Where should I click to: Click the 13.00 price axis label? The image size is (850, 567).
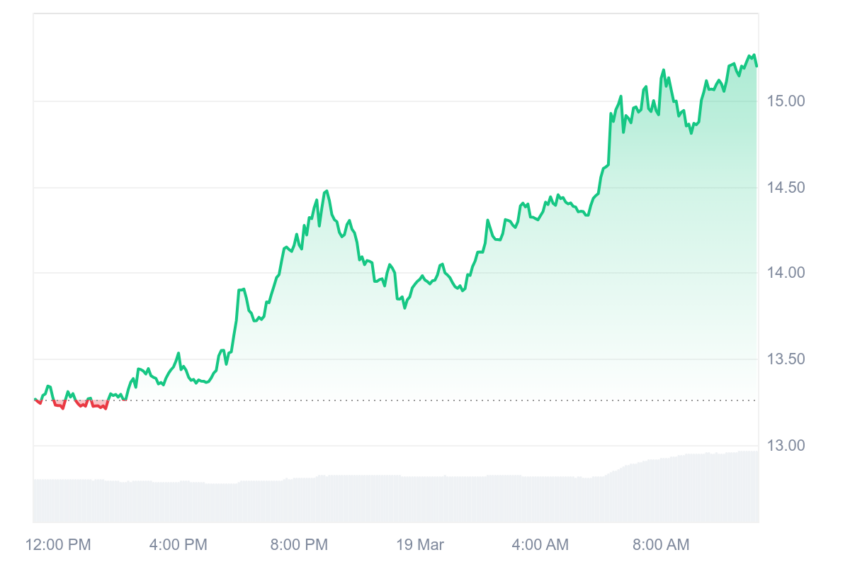click(x=785, y=446)
